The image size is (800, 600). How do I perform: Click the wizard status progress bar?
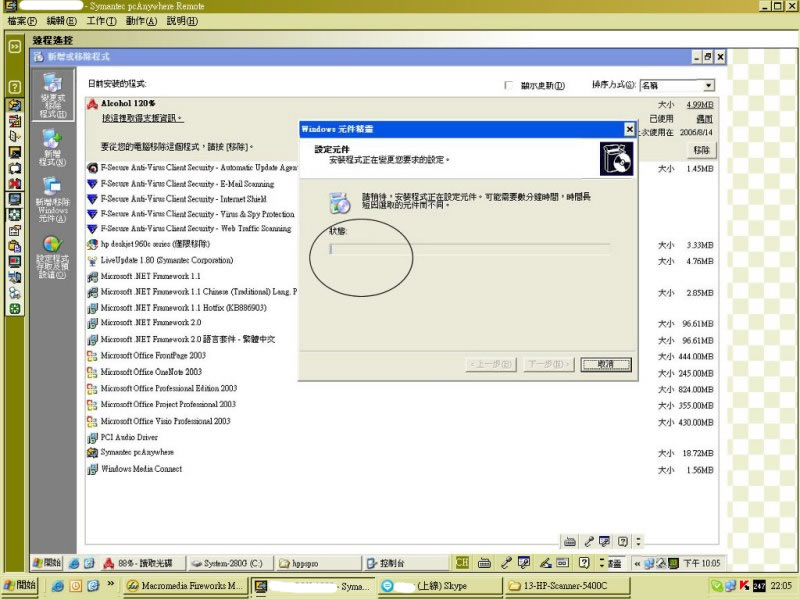(469, 249)
